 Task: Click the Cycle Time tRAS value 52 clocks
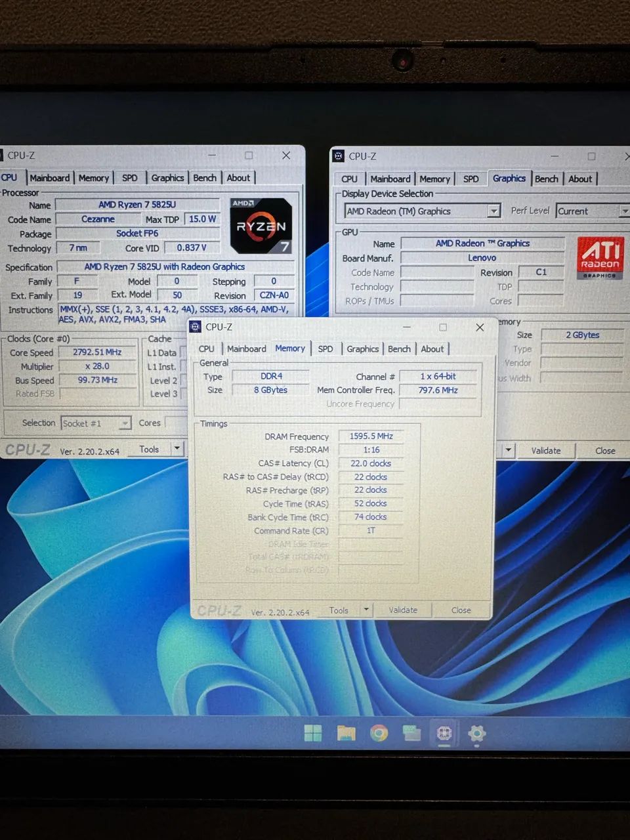pos(371,503)
